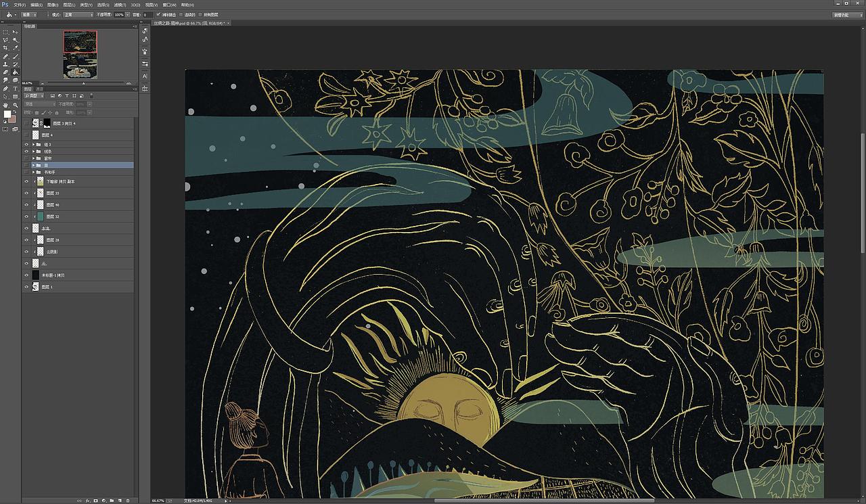
Task: Delete layer using trash button
Action: pyautogui.click(x=127, y=501)
